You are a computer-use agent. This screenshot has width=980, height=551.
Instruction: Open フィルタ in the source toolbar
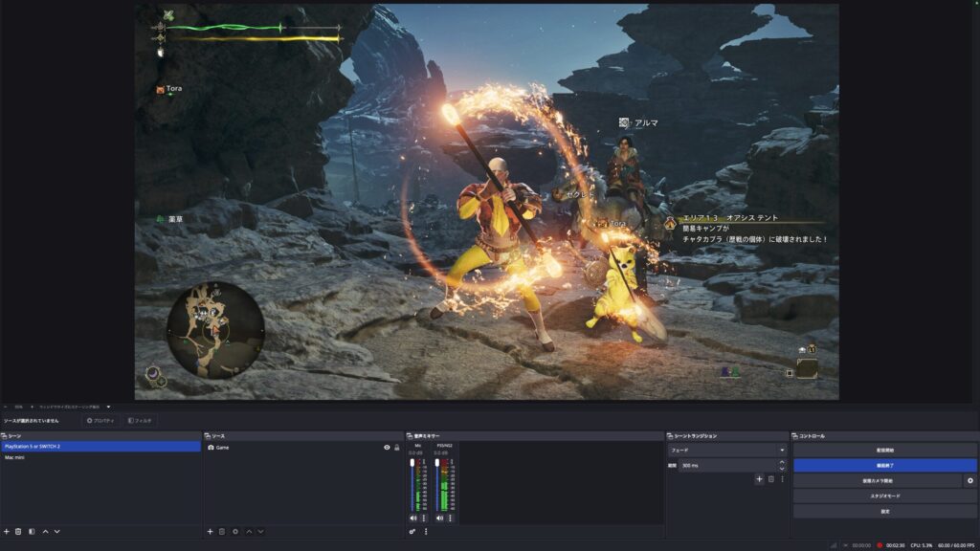pos(140,421)
